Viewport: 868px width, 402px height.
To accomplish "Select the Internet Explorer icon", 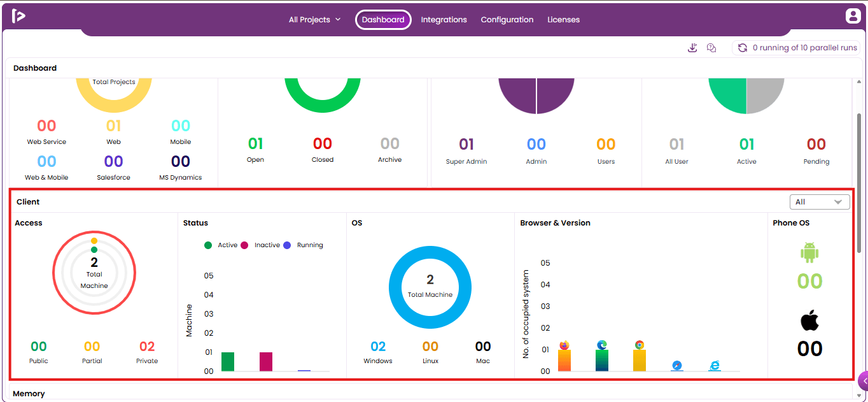I will 715,366.
